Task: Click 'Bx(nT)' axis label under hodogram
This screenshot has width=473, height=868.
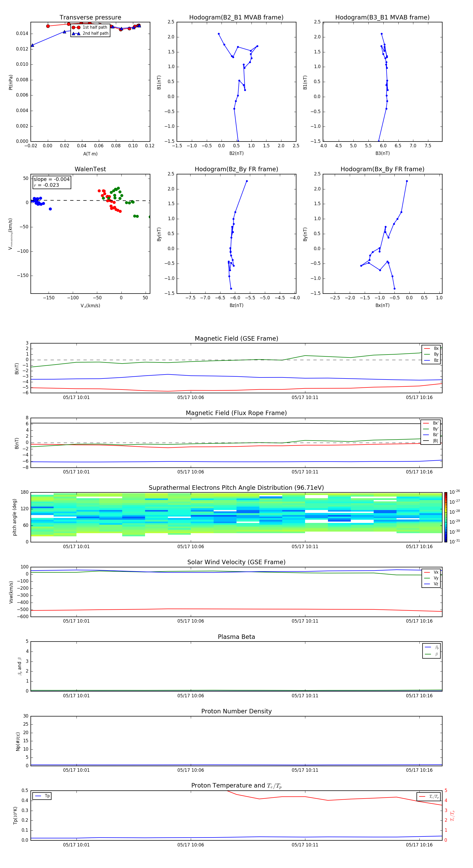Action: [382, 305]
